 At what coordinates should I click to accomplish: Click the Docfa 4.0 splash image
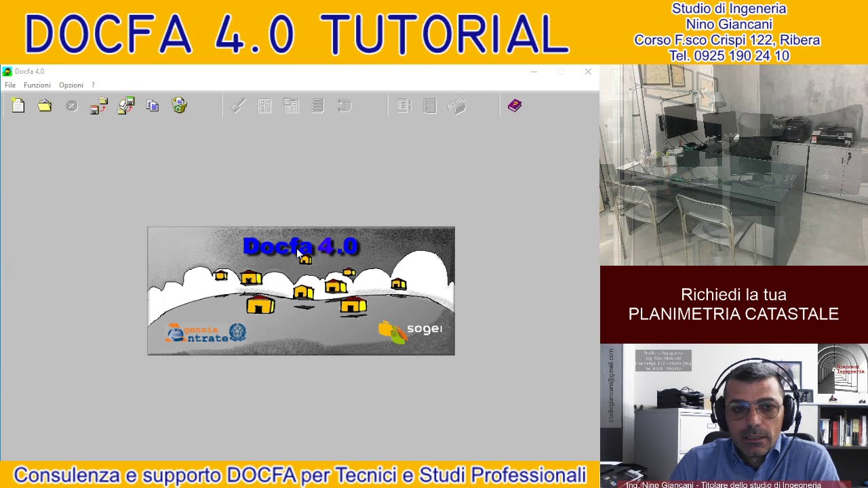coord(301,291)
